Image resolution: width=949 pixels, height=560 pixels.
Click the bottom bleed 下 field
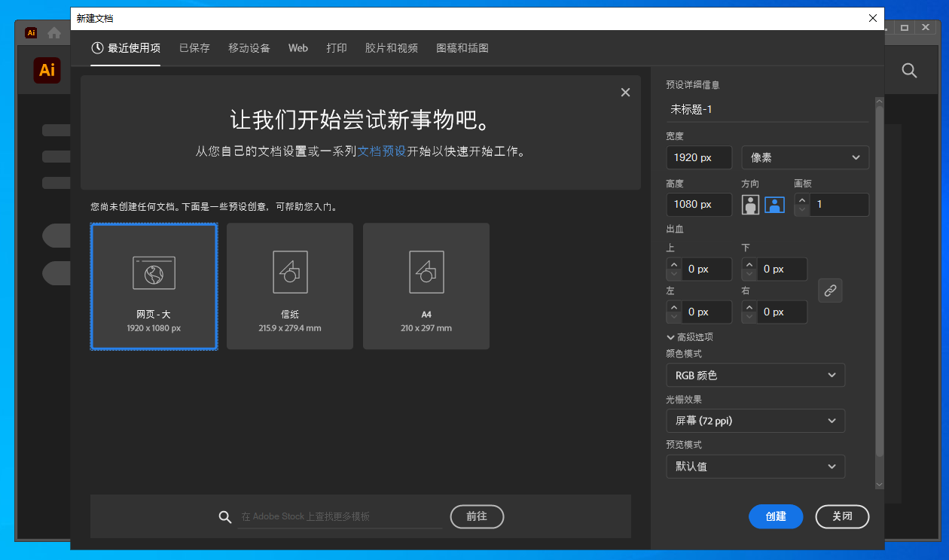tap(782, 269)
